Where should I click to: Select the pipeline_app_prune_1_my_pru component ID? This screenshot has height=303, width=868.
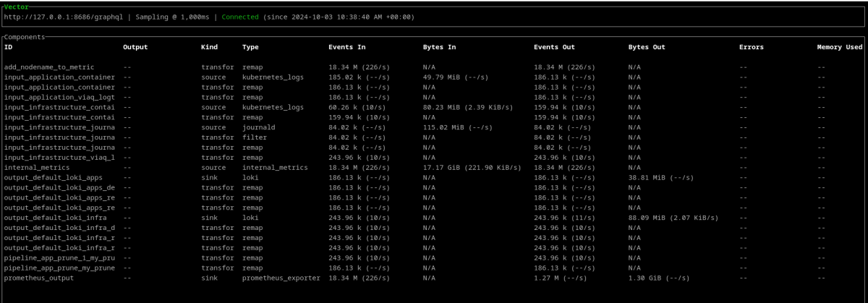click(59, 257)
